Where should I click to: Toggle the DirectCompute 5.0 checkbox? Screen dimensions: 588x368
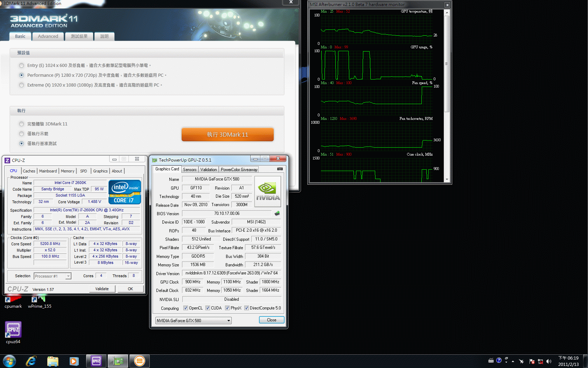246,308
